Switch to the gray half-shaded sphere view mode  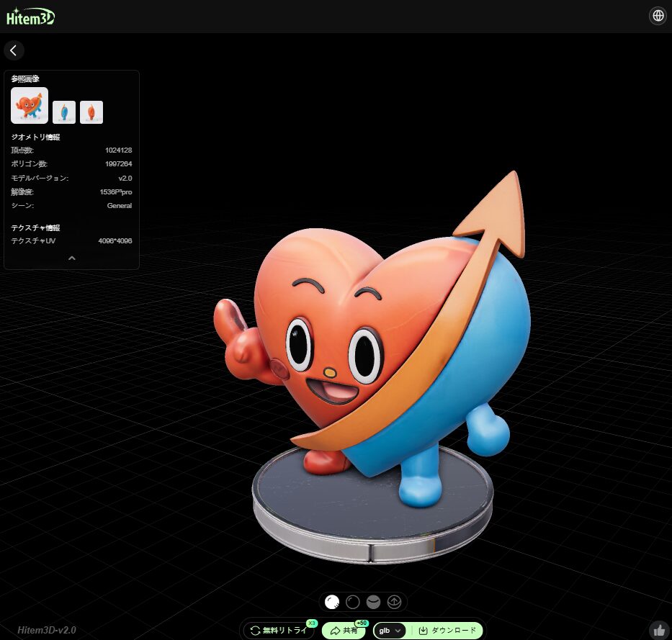coord(373,602)
